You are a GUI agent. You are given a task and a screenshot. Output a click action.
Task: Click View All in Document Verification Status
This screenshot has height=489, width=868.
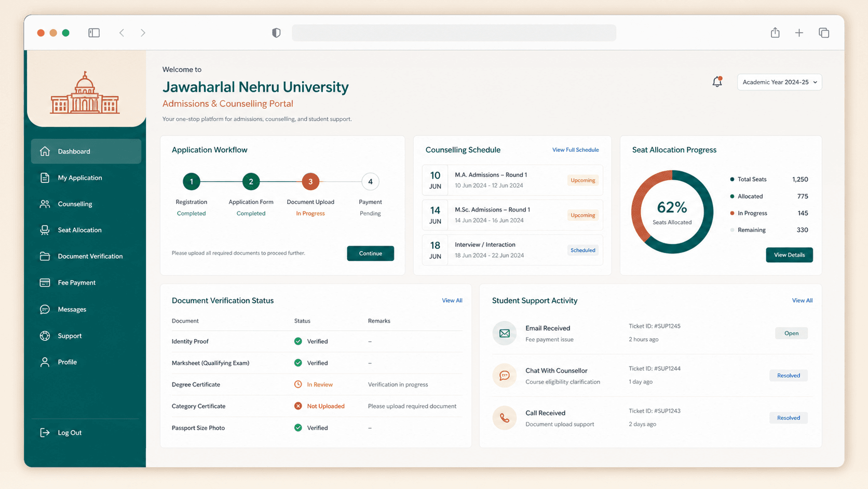pos(452,300)
